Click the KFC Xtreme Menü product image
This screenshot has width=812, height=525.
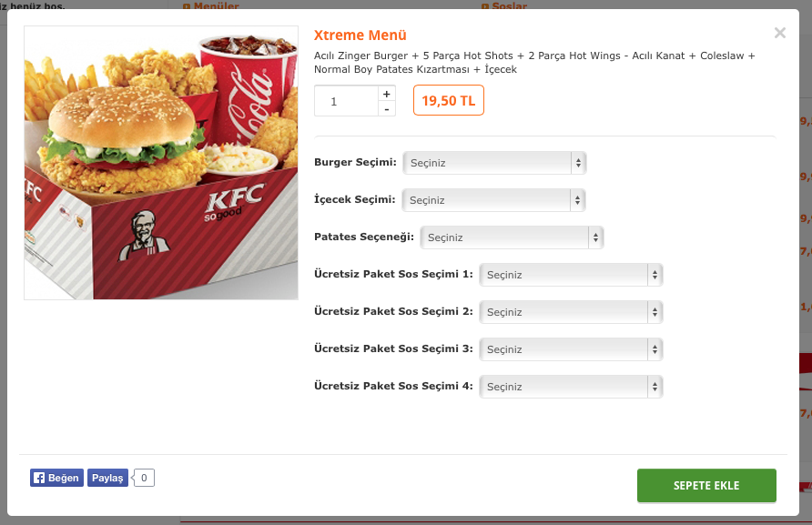(x=161, y=163)
